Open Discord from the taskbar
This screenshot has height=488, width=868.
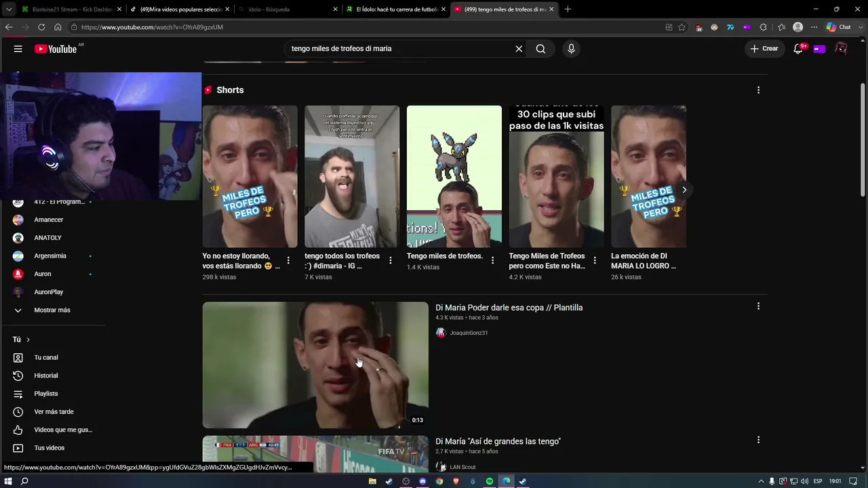click(422, 481)
